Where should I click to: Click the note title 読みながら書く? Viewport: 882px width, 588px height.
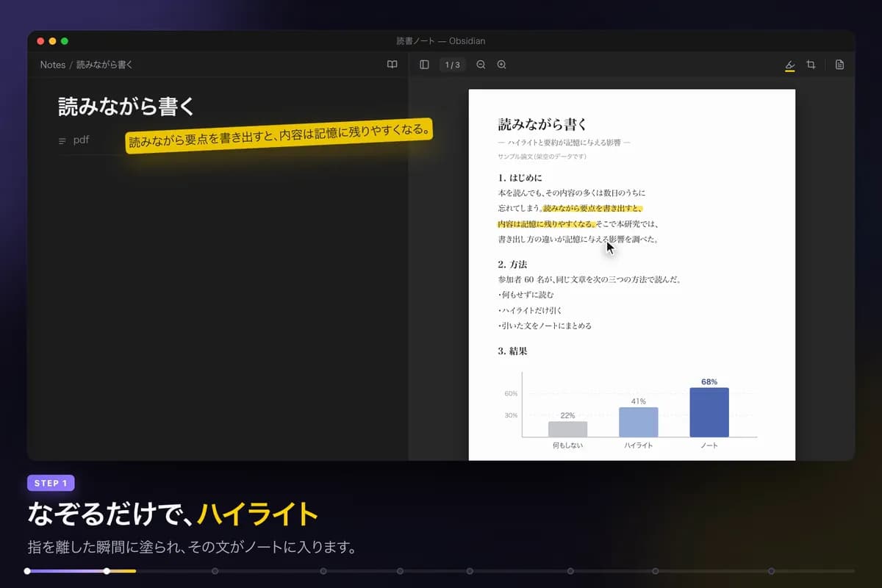127,107
